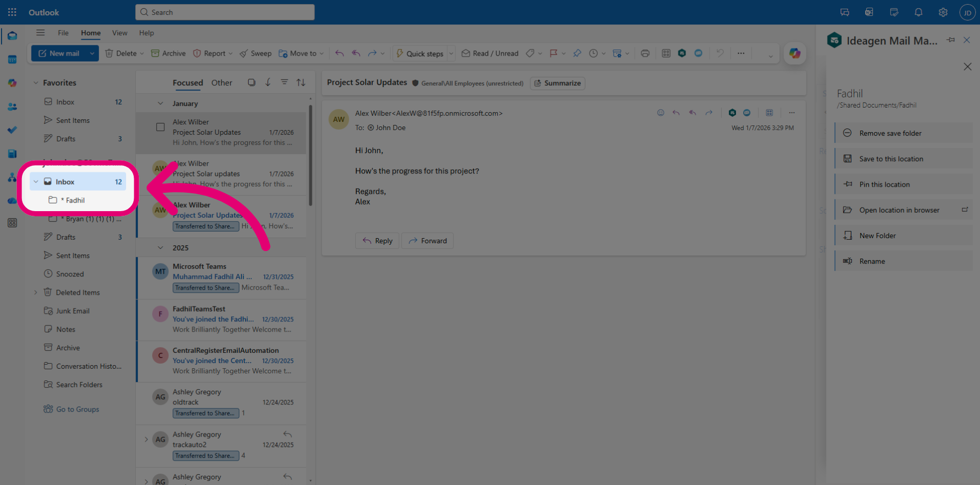Open the Help ribbon tab
980x485 pixels.
coord(146,33)
